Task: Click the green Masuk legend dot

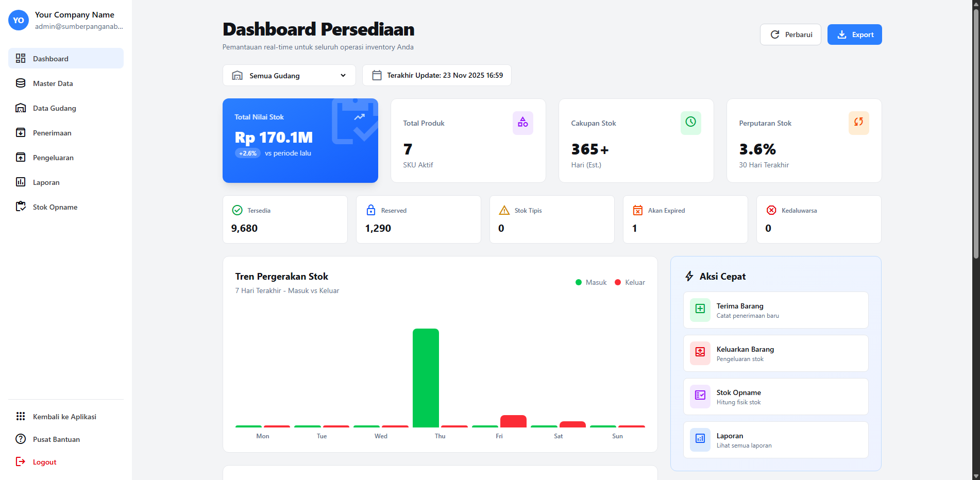Action: 578,282
